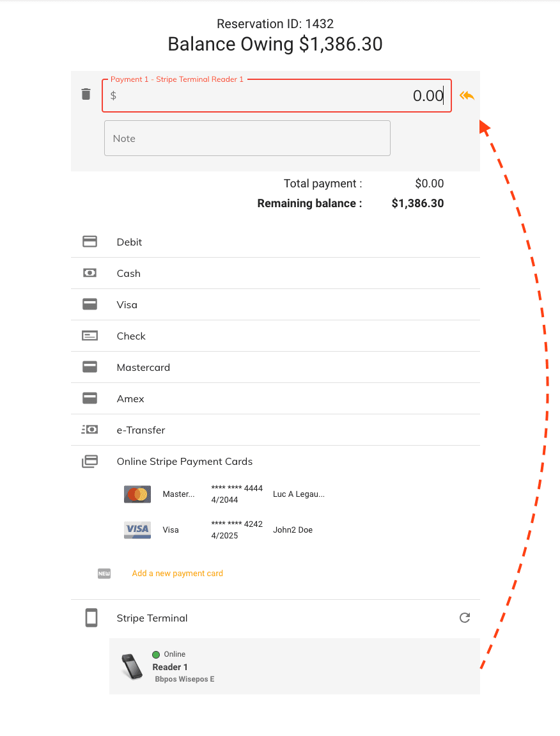Screen dimensions: 560x736
Task: Click the Mastercard payment method icon
Action: (89, 367)
